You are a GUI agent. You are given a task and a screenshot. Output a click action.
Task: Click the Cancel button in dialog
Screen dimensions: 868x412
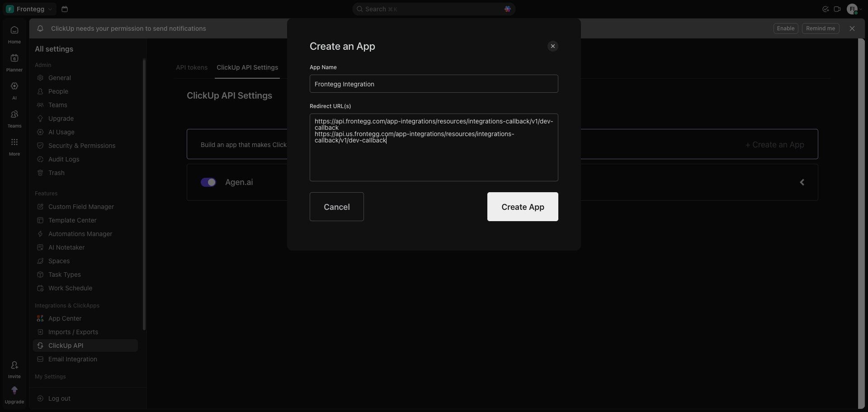point(337,207)
